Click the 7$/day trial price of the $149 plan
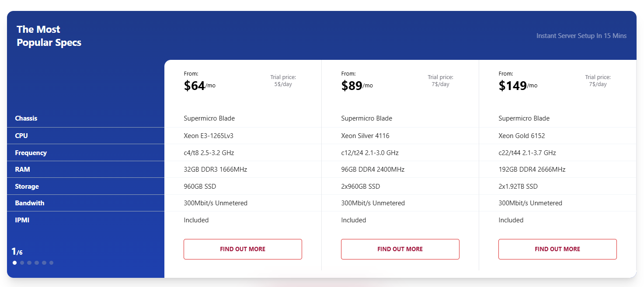 (598, 80)
